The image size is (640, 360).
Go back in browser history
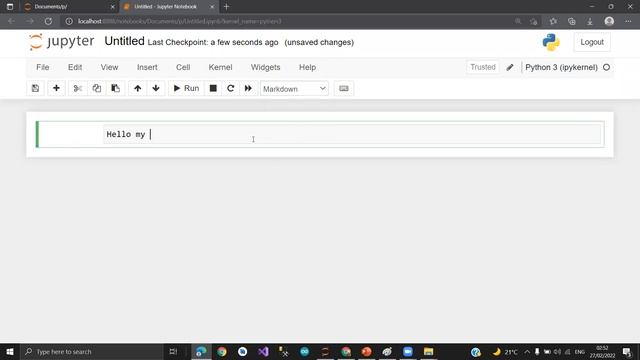pos(11,21)
